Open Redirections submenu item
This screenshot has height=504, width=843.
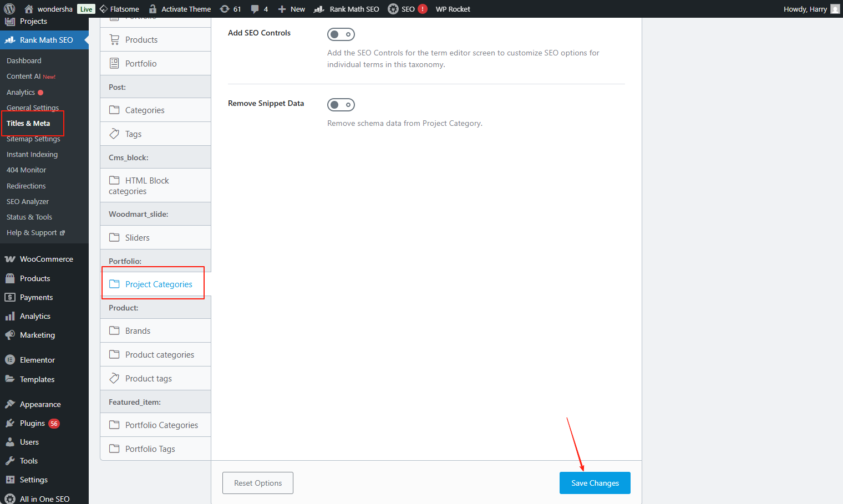tap(26, 186)
